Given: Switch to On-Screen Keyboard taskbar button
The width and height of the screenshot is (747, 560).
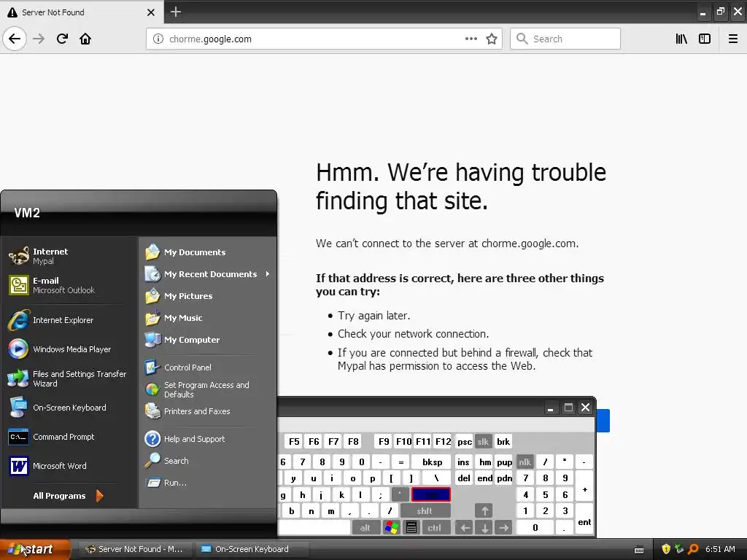Looking at the screenshot, I should (252, 549).
